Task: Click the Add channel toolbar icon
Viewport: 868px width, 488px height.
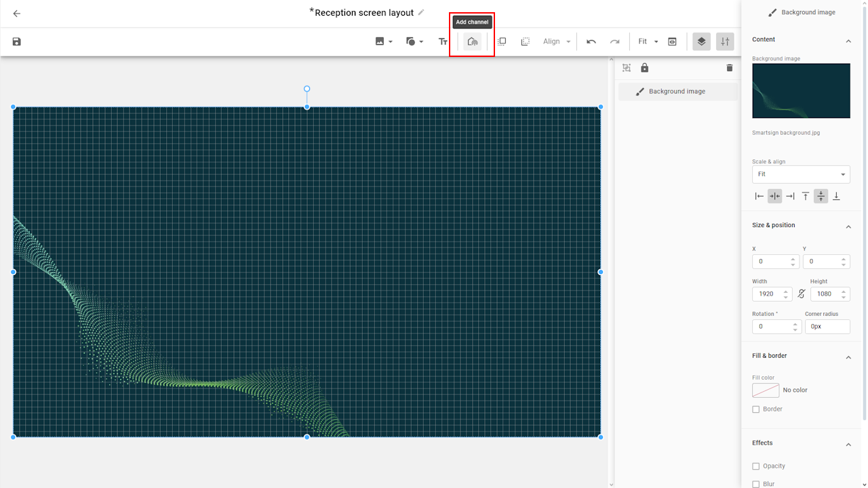Action: (x=473, y=41)
